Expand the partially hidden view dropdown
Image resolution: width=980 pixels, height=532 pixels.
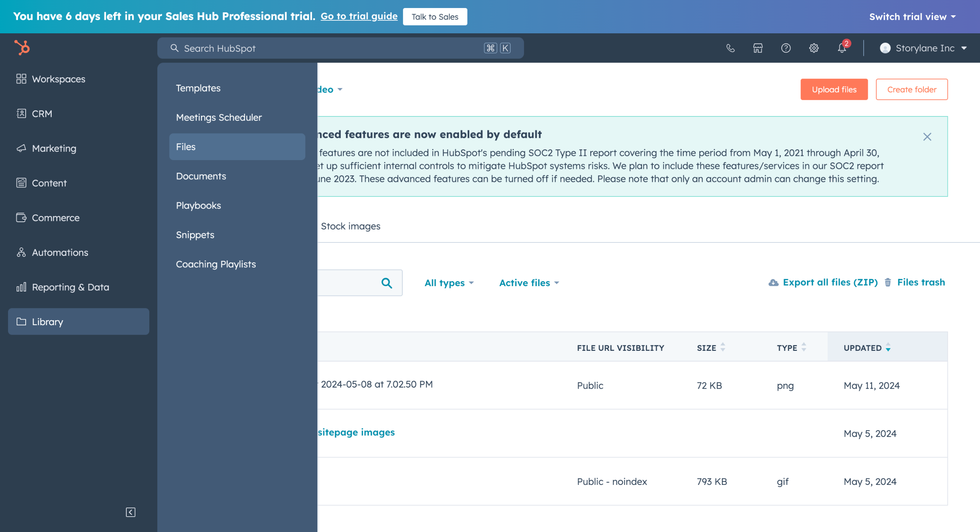pyautogui.click(x=330, y=90)
